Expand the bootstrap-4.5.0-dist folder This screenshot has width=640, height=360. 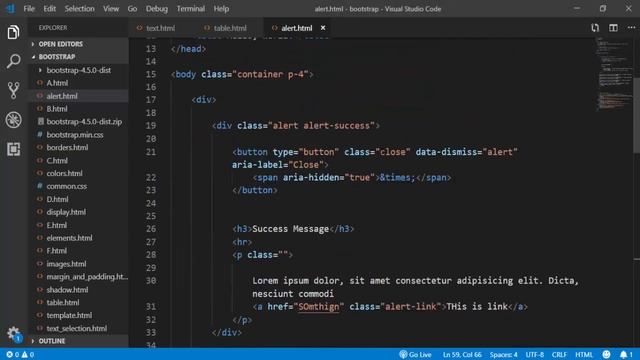coord(78,70)
